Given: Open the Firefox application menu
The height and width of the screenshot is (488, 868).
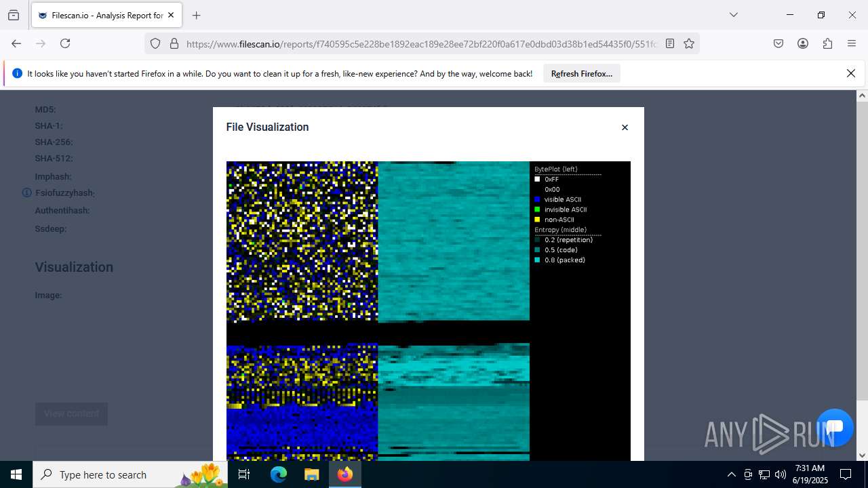Looking at the screenshot, I should tap(852, 43).
